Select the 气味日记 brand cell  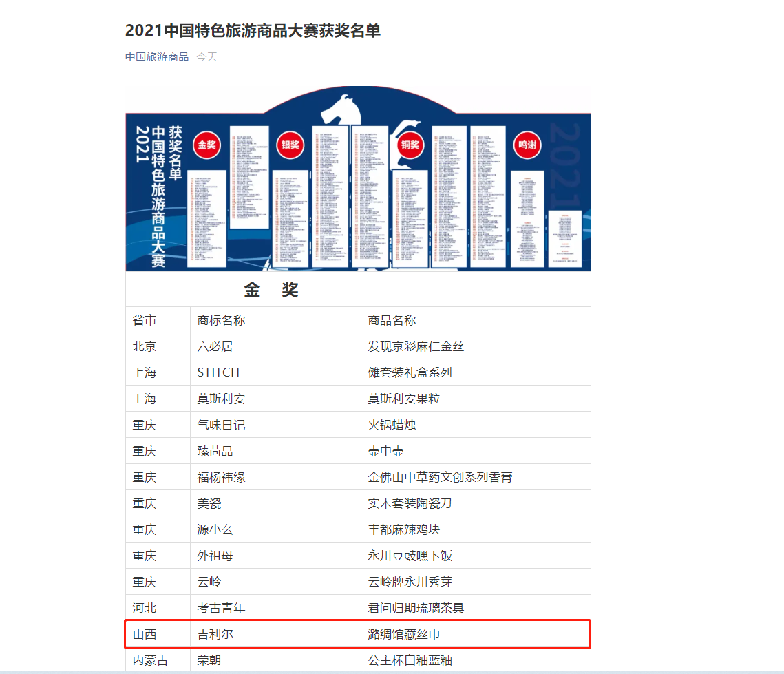coord(275,425)
